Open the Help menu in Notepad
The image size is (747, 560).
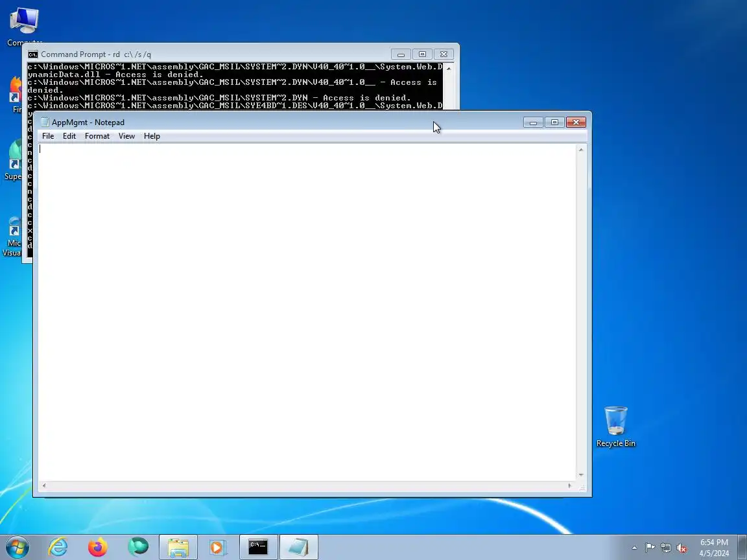tap(152, 136)
